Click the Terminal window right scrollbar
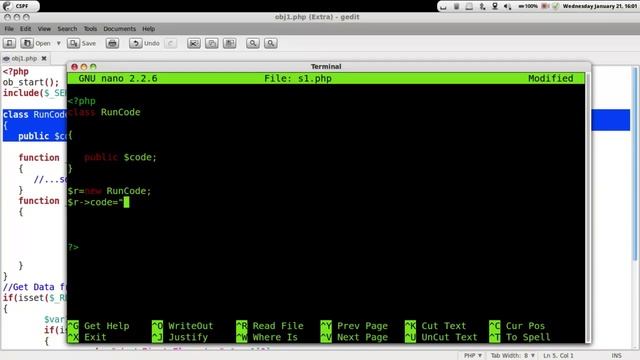 [x=588, y=207]
